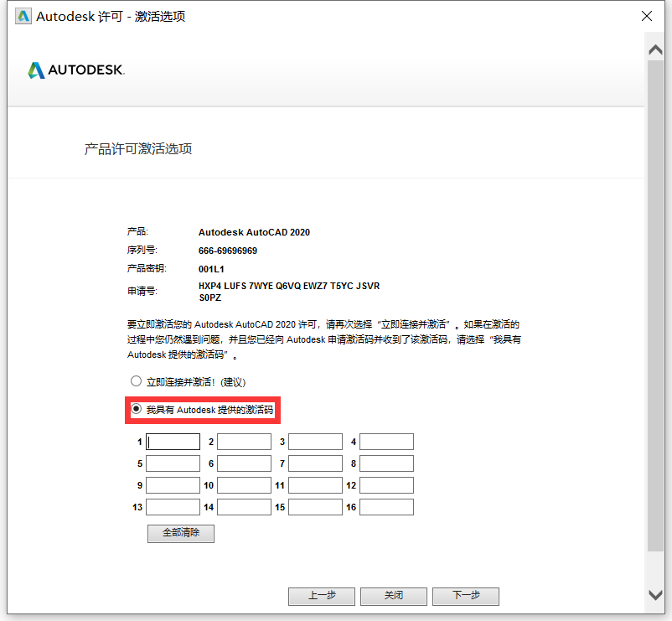Click activation code field 8
Image resolution: width=672 pixels, height=621 pixels.
386,463
